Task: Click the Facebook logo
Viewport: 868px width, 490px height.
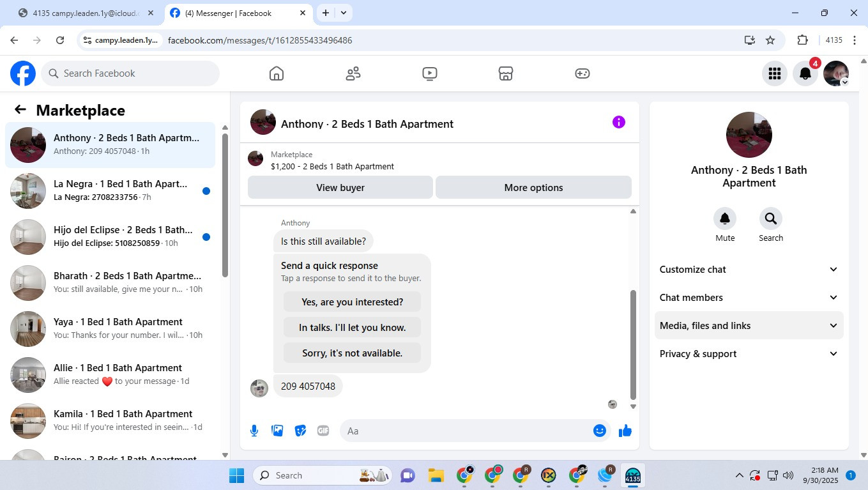Action: 23,73
